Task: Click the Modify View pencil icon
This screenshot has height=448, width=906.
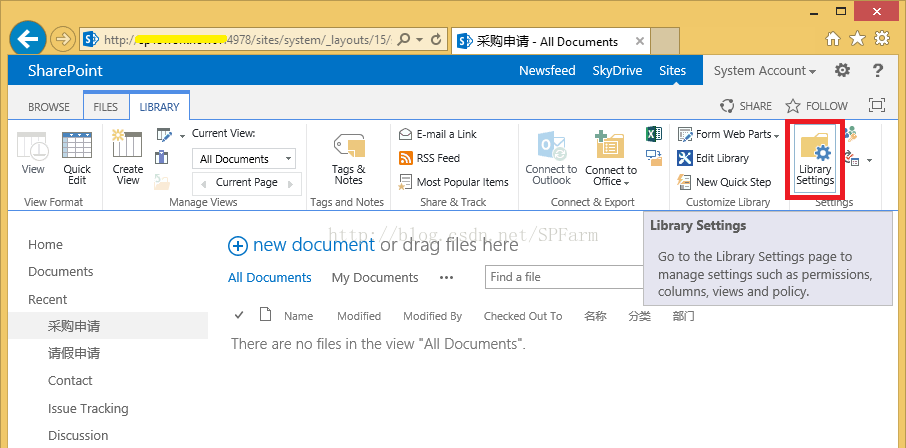Action: pyautogui.click(x=164, y=135)
